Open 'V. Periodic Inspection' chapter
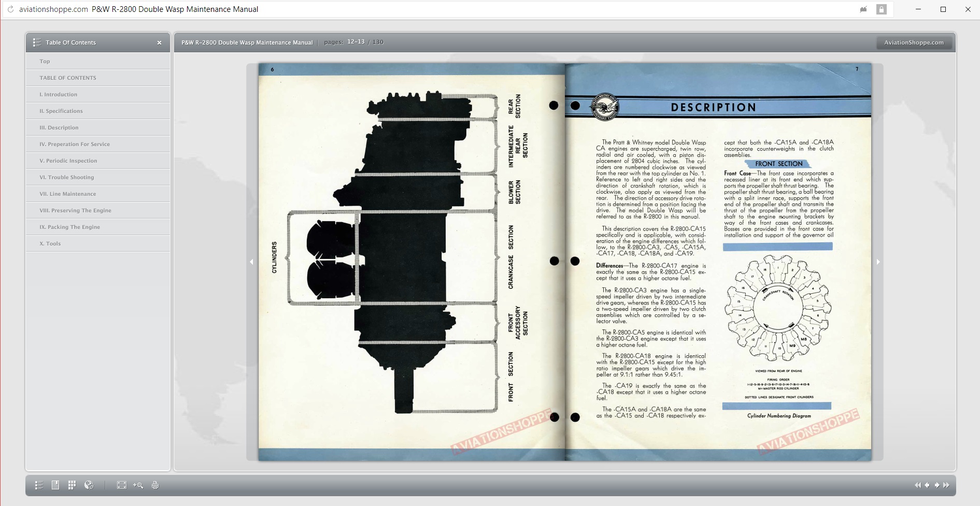 point(98,161)
